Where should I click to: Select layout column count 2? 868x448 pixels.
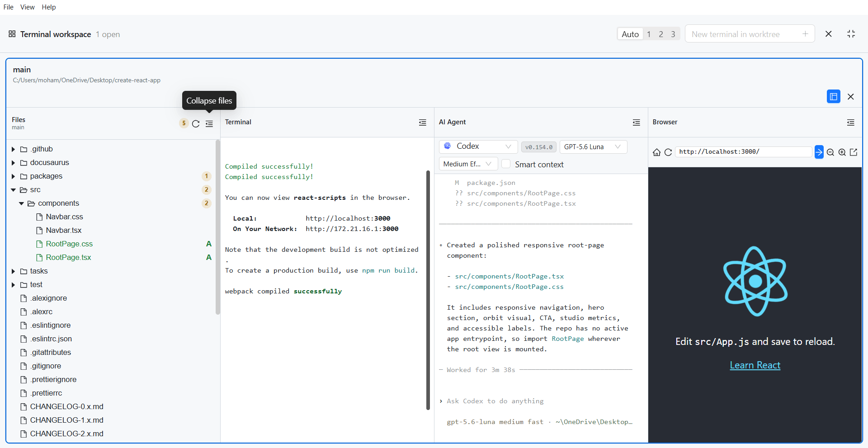click(x=661, y=34)
